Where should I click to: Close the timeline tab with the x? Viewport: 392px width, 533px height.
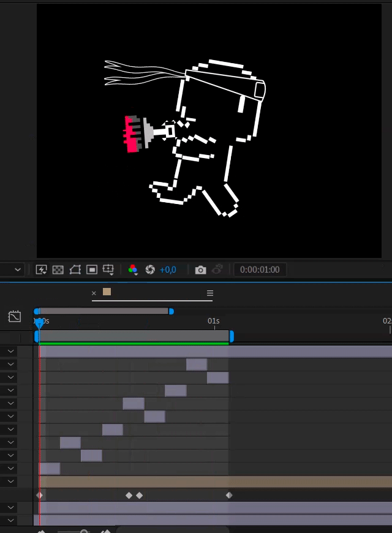point(94,293)
